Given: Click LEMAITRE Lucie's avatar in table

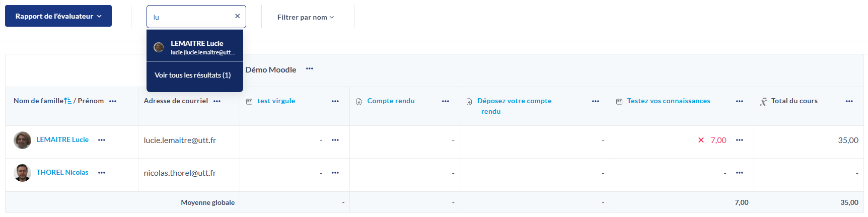Looking at the screenshot, I should click(22, 140).
